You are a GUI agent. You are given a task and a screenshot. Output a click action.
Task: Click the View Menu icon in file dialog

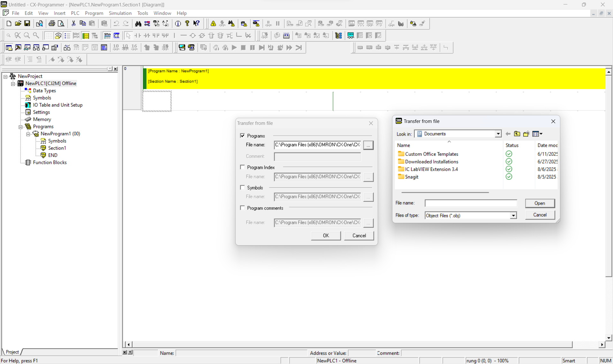click(x=537, y=134)
